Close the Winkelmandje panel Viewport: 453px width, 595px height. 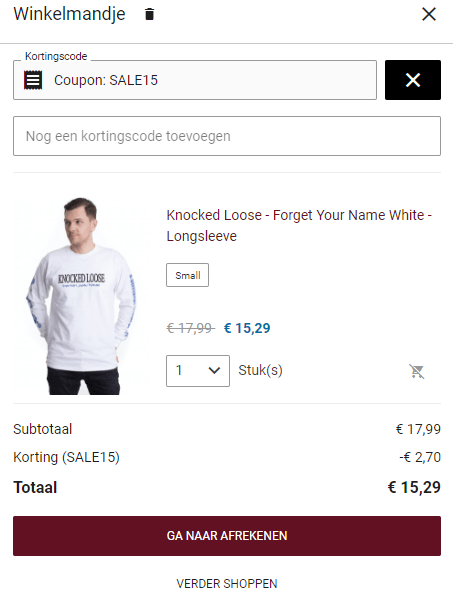tap(429, 14)
